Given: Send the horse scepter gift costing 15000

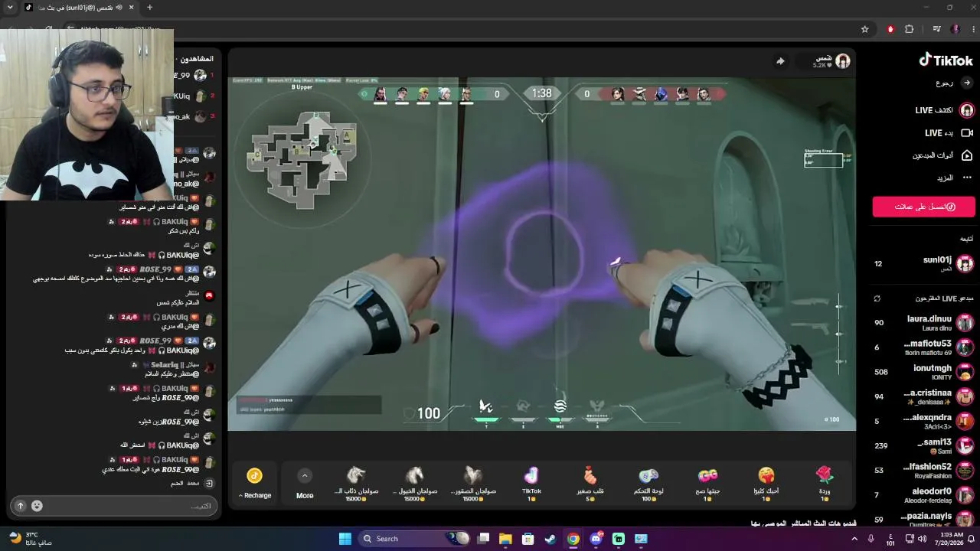Looking at the screenshot, I should tap(414, 483).
